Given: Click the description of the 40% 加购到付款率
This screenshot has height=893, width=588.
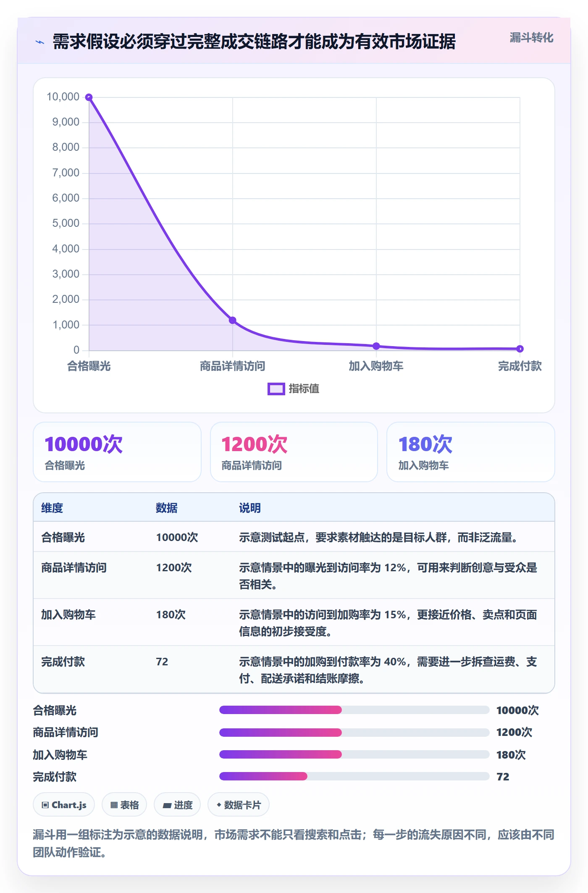Looking at the screenshot, I should [388, 670].
